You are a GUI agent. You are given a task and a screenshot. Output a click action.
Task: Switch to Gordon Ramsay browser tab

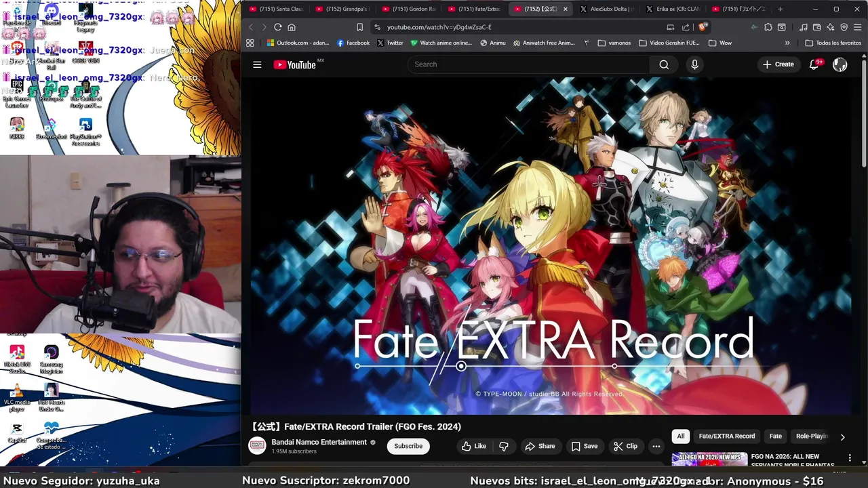(409, 9)
